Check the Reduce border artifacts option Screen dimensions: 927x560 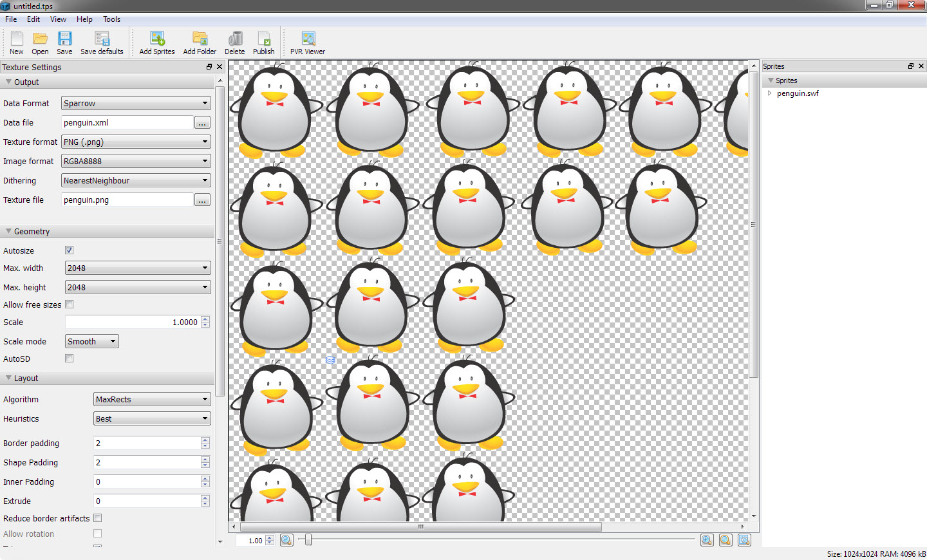point(97,518)
